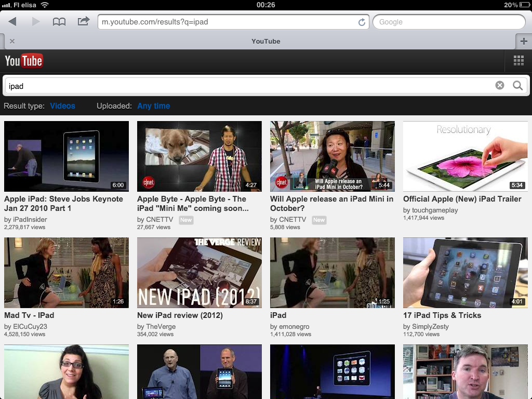The height and width of the screenshot is (399, 532).
Task: Open the Ballmer and Jobs thumbnail
Action: point(199,372)
